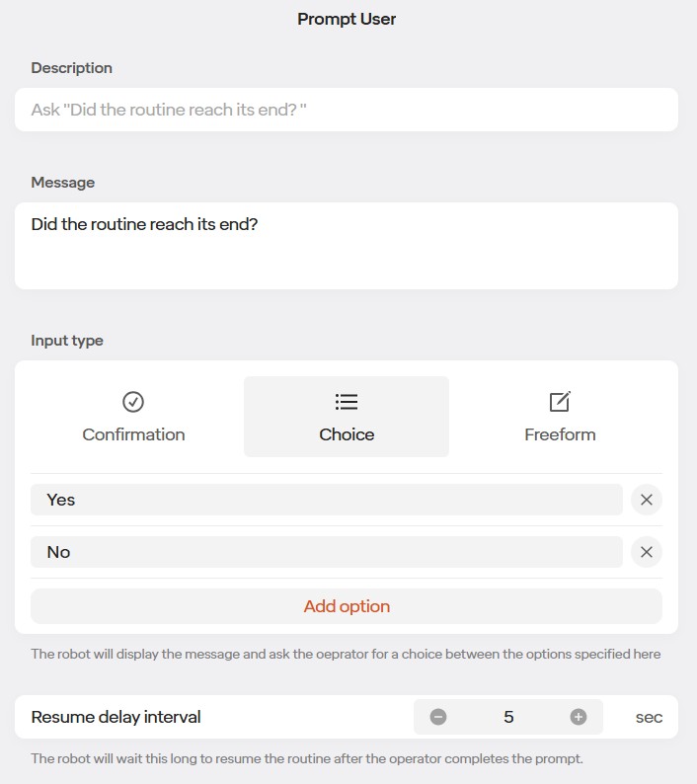This screenshot has width=697, height=784.
Task: Focus the Description input field
Action: (346, 110)
